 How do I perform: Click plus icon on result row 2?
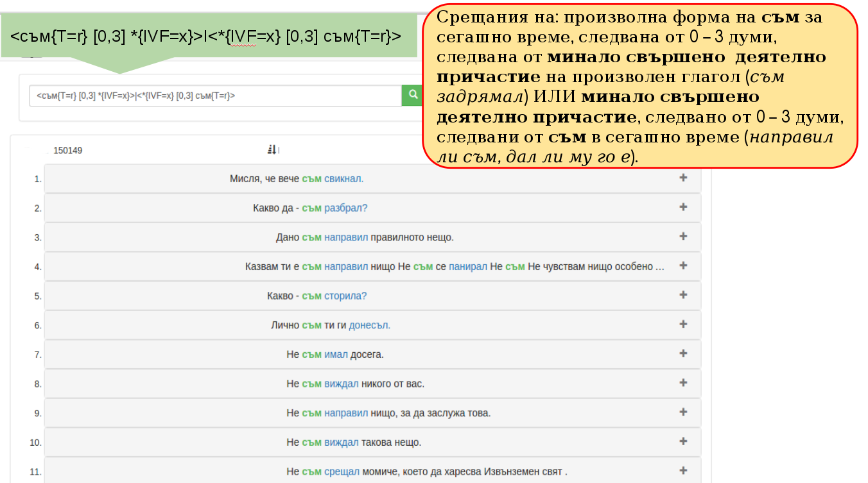pyautogui.click(x=683, y=207)
